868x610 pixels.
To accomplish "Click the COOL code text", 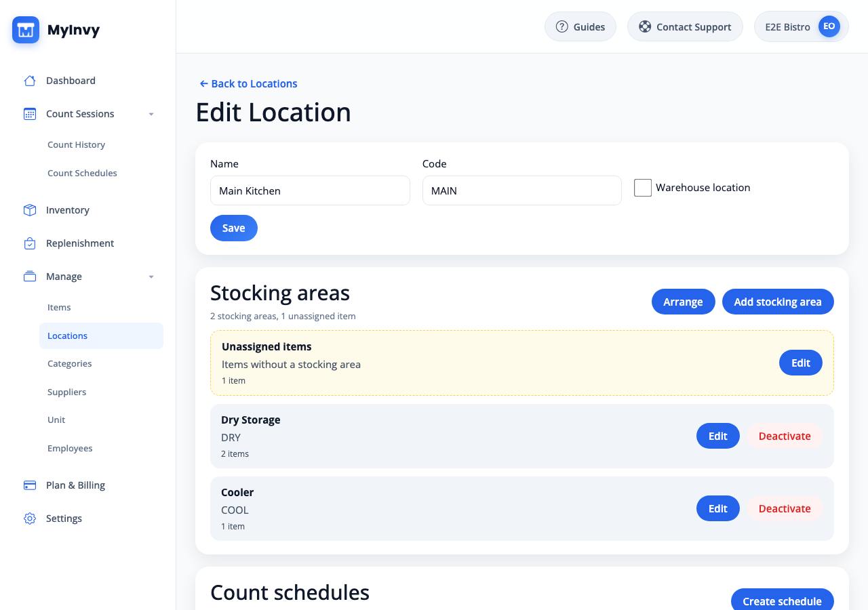I will (235, 510).
